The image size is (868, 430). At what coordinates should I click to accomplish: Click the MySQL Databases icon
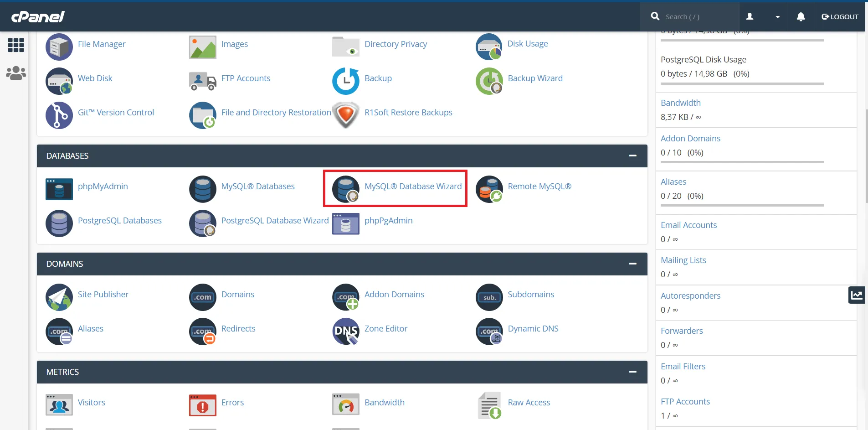203,189
